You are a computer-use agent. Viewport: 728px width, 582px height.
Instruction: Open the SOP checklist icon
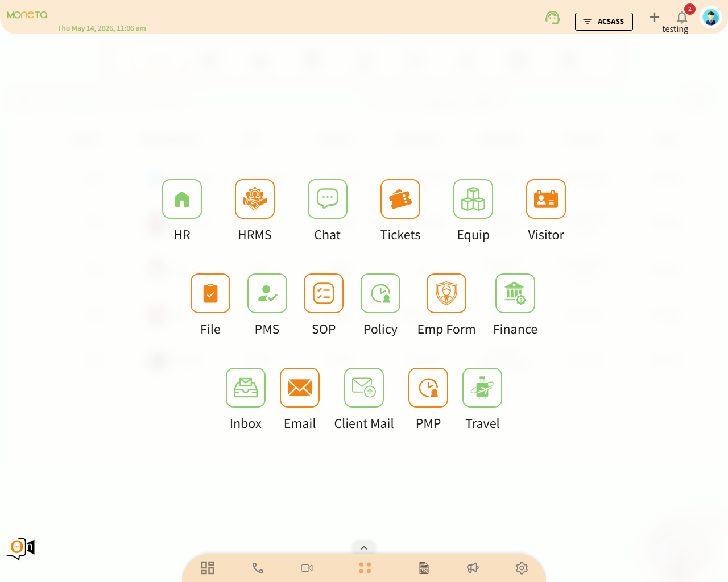pyautogui.click(x=324, y=293)
